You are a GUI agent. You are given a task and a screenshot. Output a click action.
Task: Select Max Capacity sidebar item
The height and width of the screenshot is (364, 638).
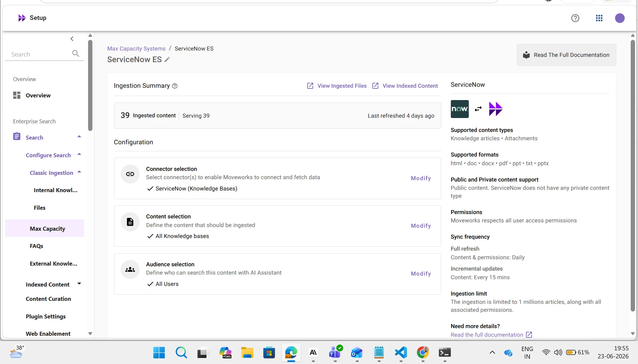45,228
